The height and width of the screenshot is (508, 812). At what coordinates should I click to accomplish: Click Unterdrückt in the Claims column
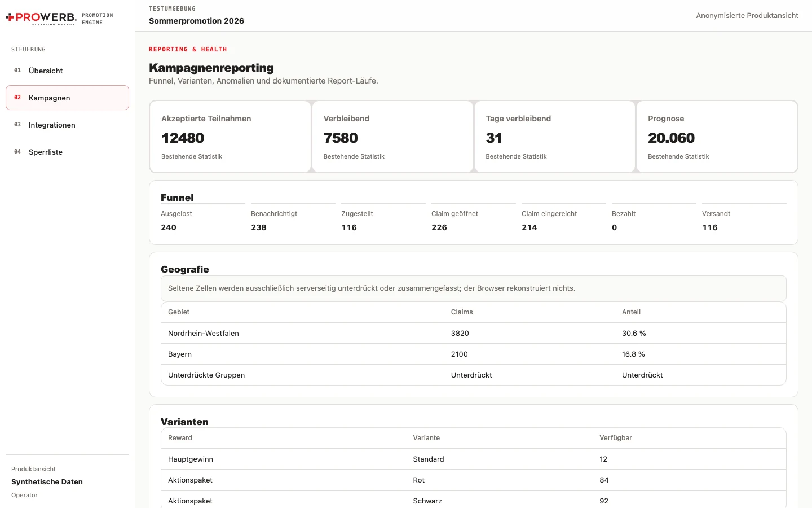(x=471, y=375)
